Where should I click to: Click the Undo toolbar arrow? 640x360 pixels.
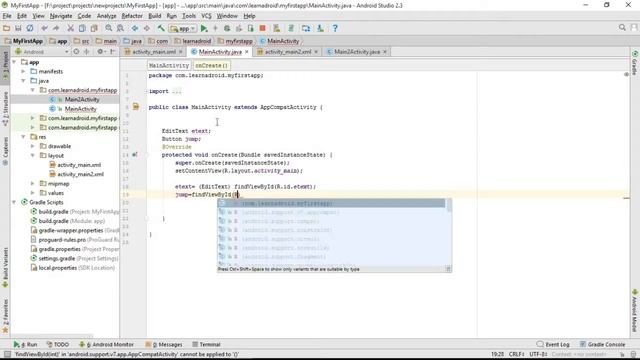(x=44, y=28)
